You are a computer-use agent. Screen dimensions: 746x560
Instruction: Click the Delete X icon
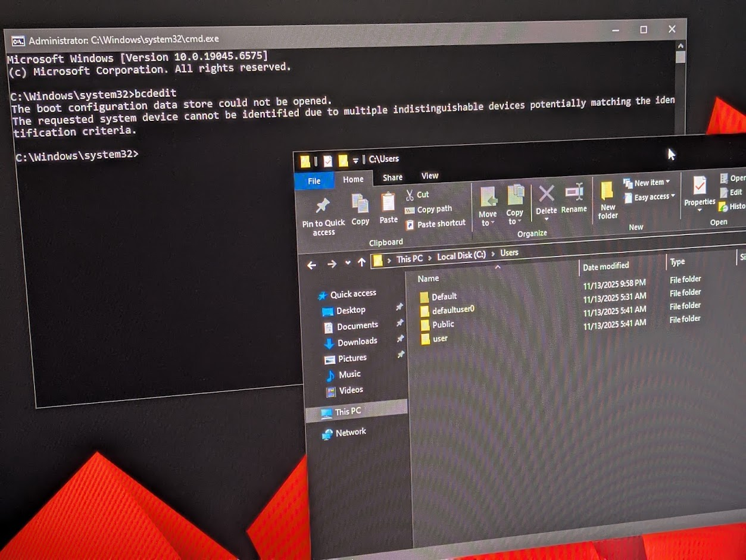pyautogui.click(x=546, y=193)
